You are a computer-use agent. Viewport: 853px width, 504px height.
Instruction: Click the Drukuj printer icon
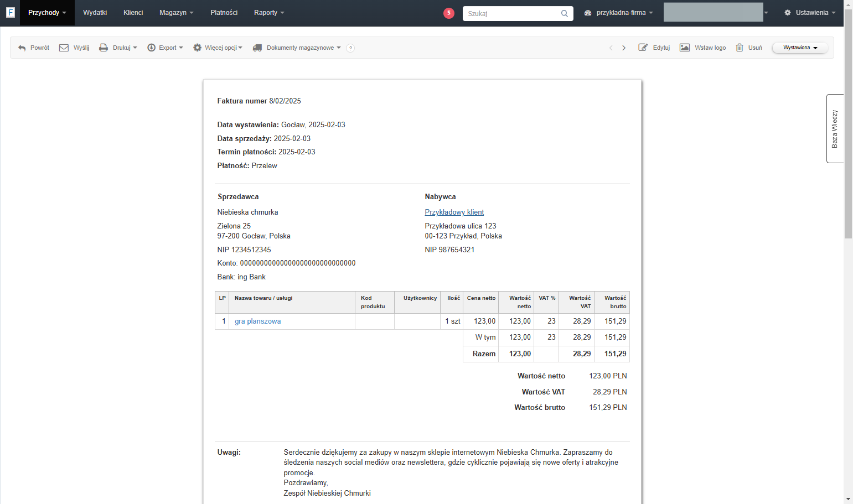pos(104,48)
